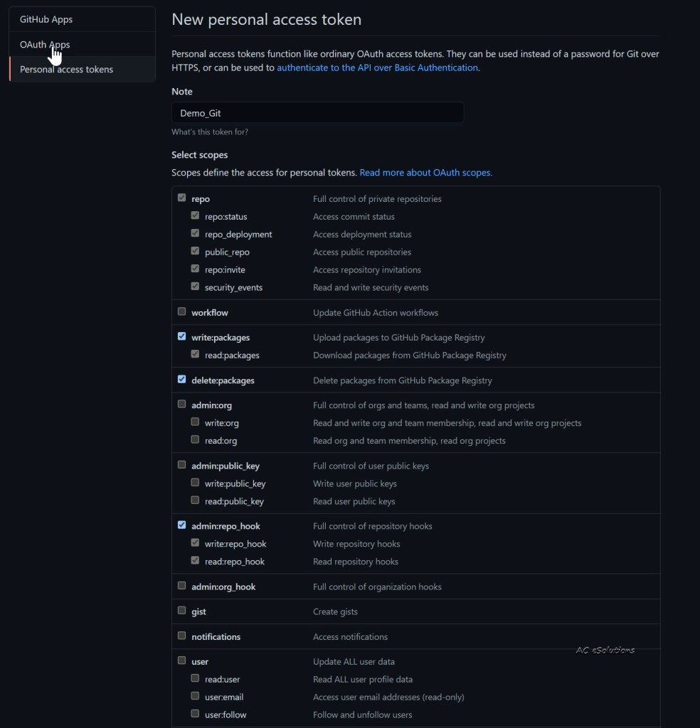Enable the user:email scope checkbox
This screenshot has width=700, height=728.
(195, 696)
